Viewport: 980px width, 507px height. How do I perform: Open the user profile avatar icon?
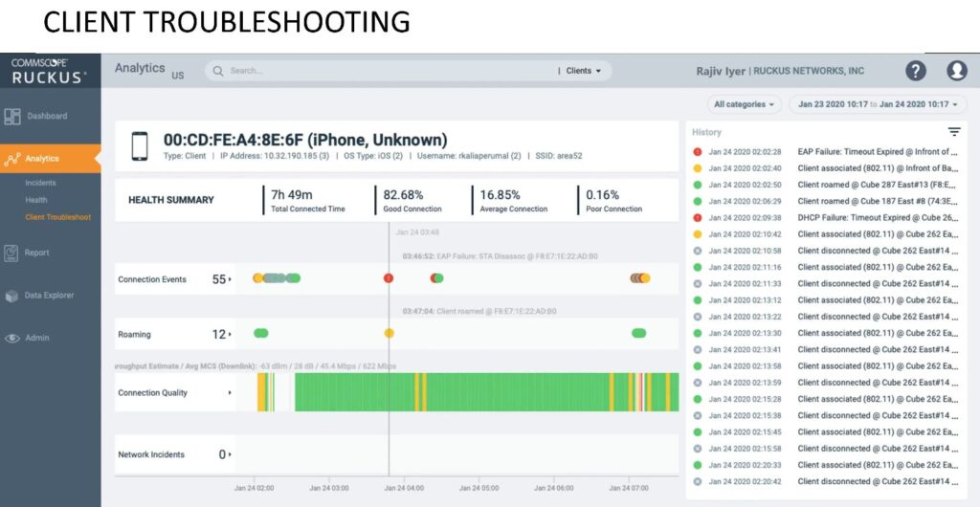tap(957, 71)
